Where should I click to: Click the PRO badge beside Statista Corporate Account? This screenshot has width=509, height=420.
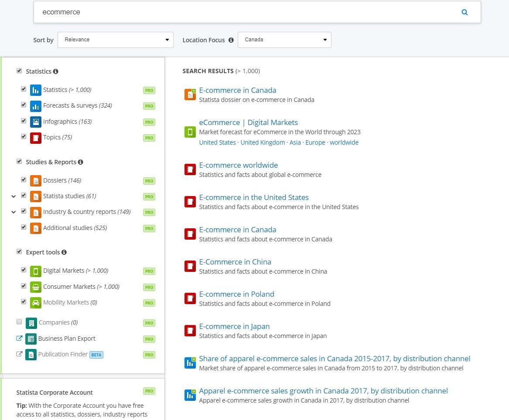pyautogui.click(x=149, y=391)
